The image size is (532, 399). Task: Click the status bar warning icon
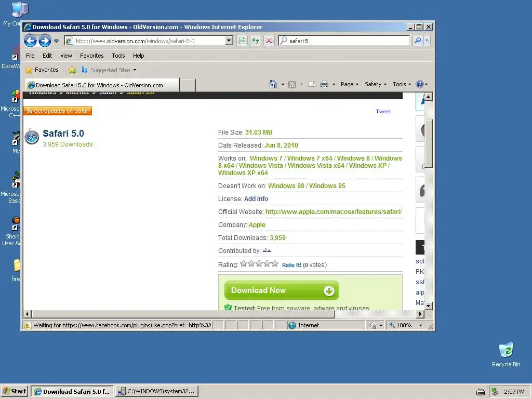(27, 325)
